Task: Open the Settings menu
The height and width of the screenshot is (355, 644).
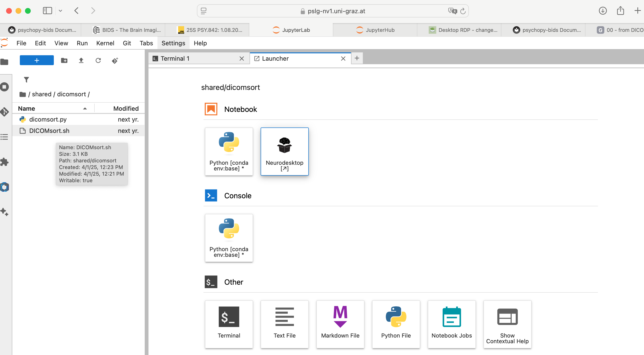Action: coord(173,43)
